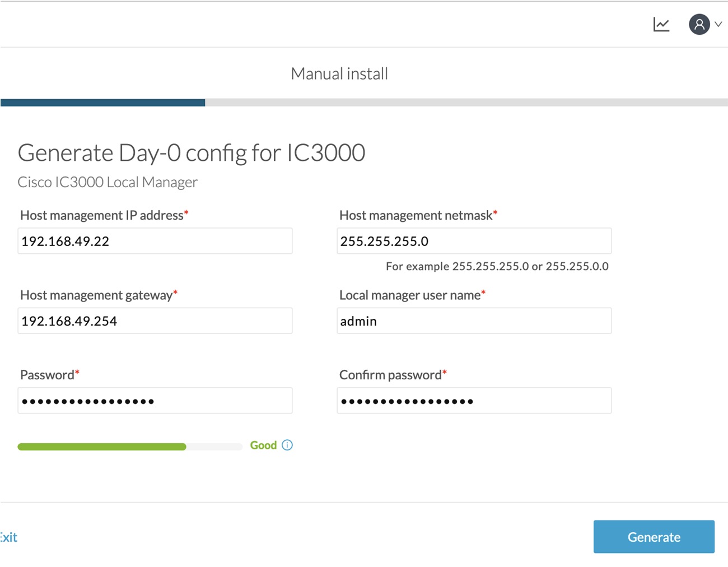
Task: Expand the user menu chevron
Action: coord(718,25)
